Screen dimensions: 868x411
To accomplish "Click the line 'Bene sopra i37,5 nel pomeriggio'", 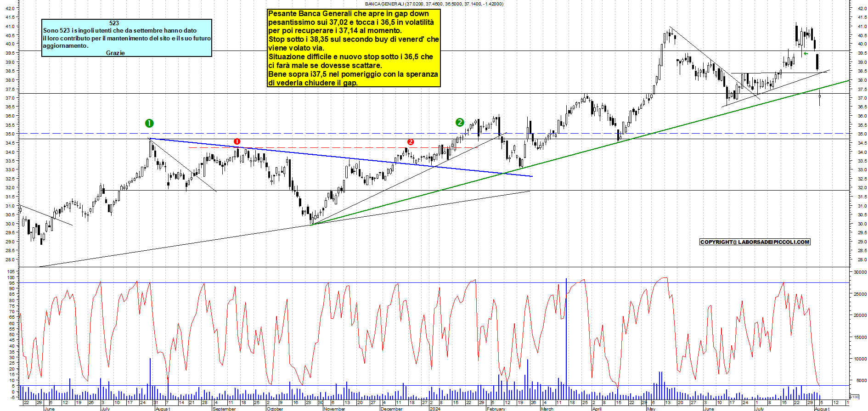I will tap(353, 74).
